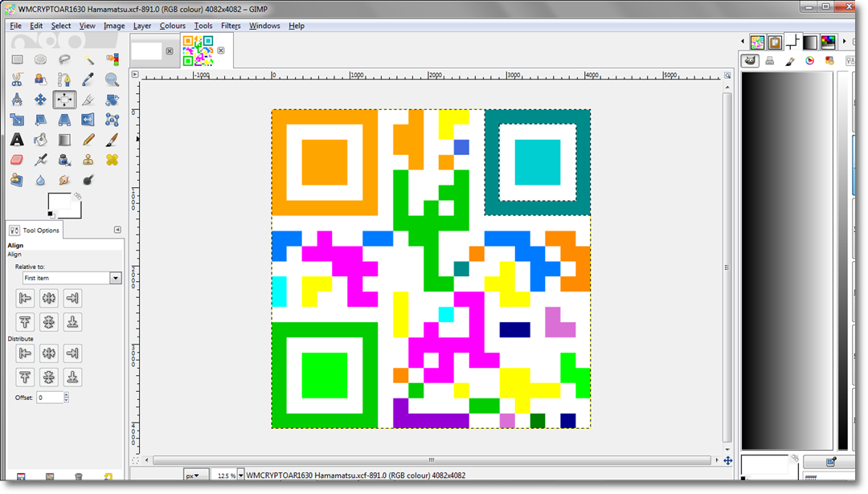Close the QR code image tab

click(x=221, y=51)
